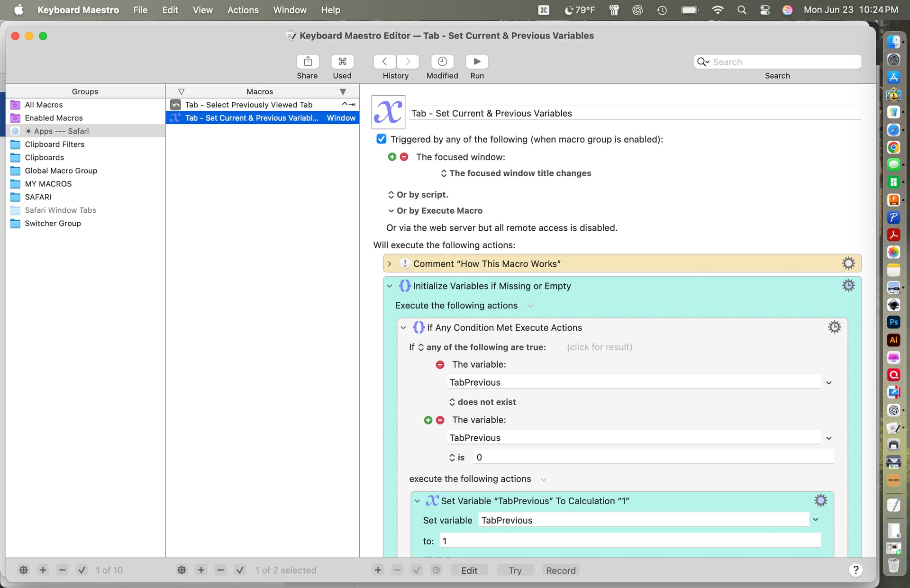The width and height of the screenshot is (910, 588).
Task: Open 'does not exist' condition popup
Action: click(x=482, y=402)
